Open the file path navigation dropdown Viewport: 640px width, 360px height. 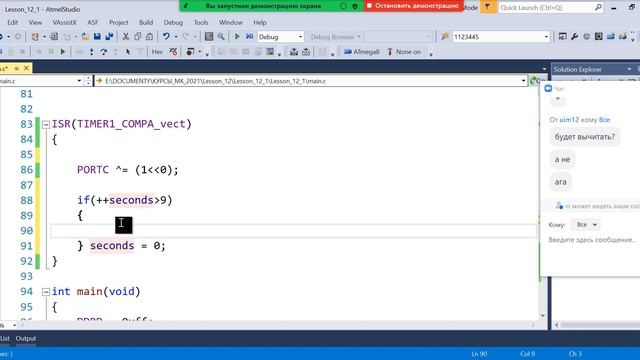coord(523,81)
